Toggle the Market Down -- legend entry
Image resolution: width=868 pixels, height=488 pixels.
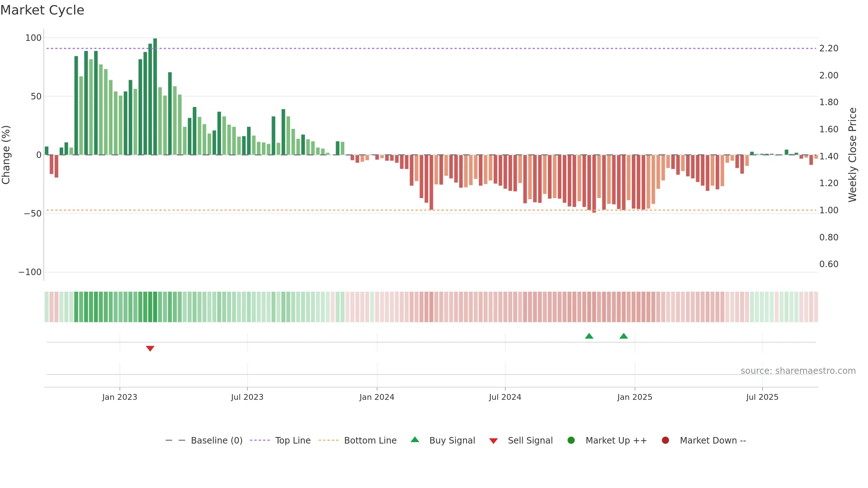point(704,440)
